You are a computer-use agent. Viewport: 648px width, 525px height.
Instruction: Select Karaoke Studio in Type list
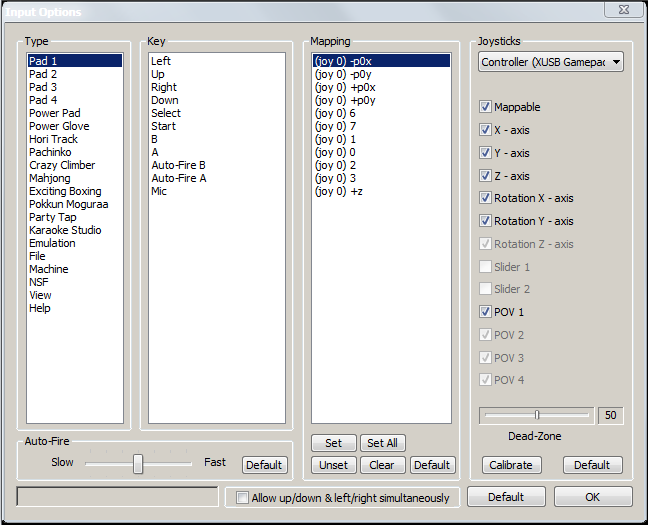click(75, 230)
